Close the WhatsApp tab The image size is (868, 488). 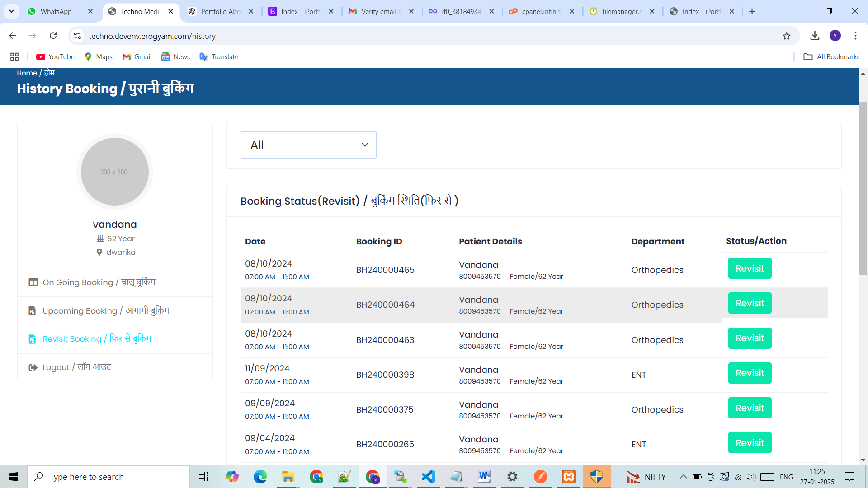pyautogui.click(x=90, y=11)
